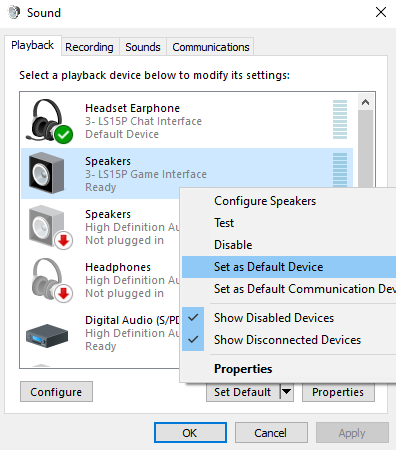396x450 pixels.
Task: Select the Headset Earphone device icon
Action: [49, 121]
